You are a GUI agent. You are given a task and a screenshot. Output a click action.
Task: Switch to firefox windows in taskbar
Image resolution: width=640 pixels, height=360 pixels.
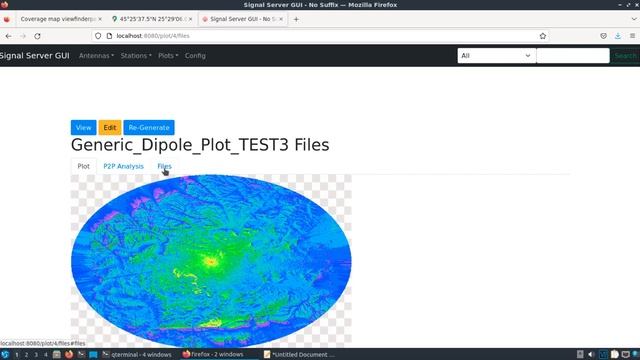point(218,354)
